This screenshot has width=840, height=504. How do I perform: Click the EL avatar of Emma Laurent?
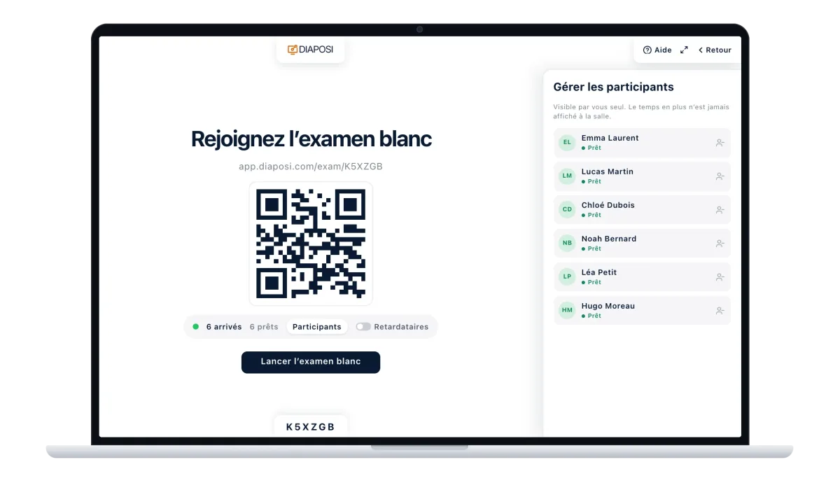(567, 142)
